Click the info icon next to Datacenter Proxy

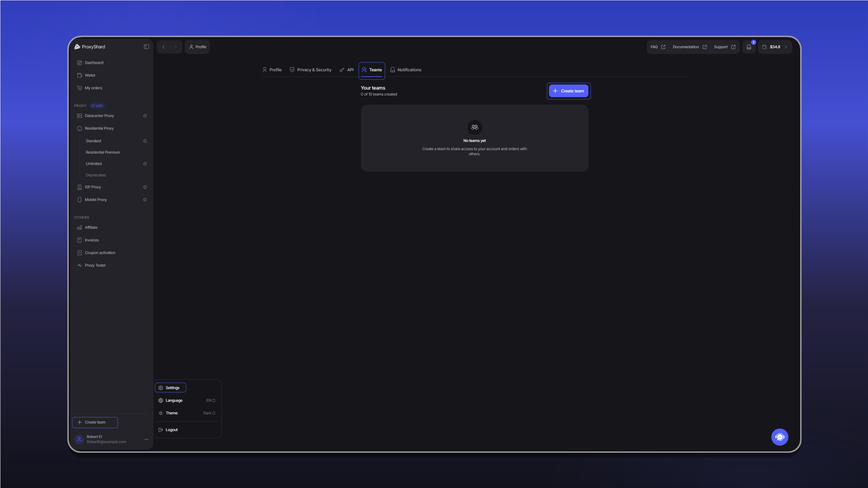(x=145, y=116)
